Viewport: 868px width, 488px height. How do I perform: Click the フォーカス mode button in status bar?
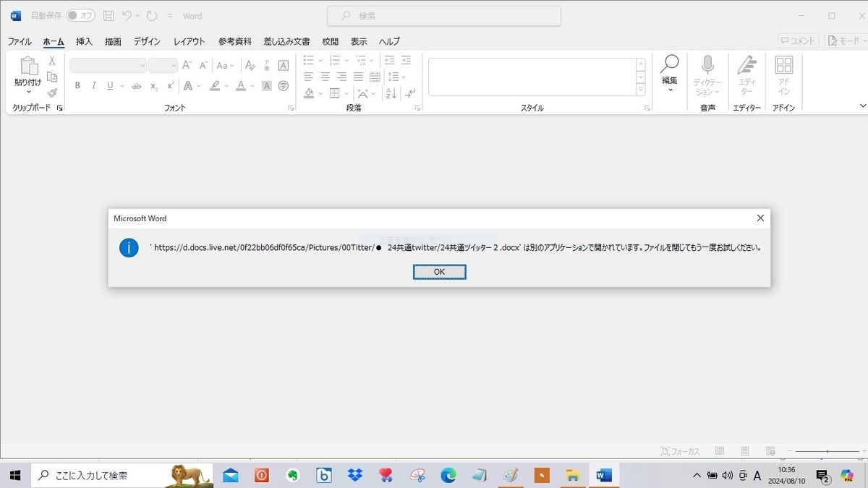[680, 451]
